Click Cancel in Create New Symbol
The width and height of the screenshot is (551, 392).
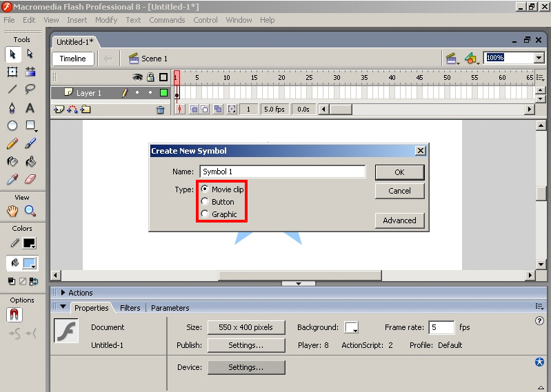(x=399, y=191)
